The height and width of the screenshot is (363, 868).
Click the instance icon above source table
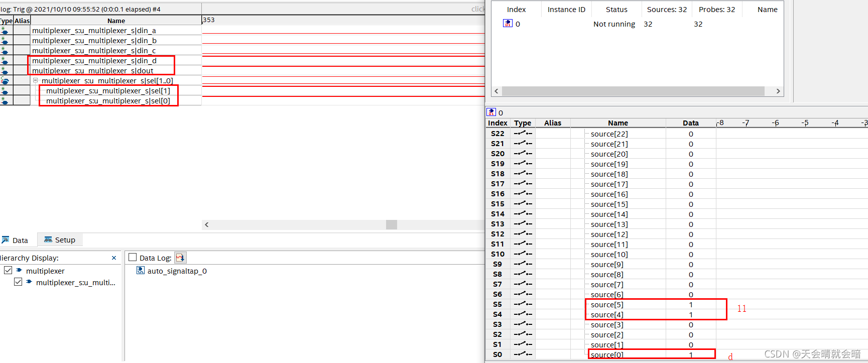(x=491, y=112)
